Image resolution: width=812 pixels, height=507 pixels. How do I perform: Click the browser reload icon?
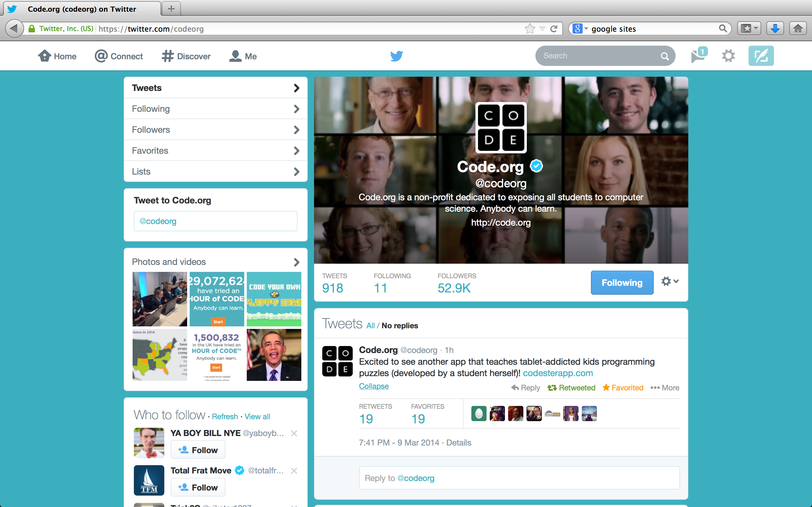tap(554, 29)
